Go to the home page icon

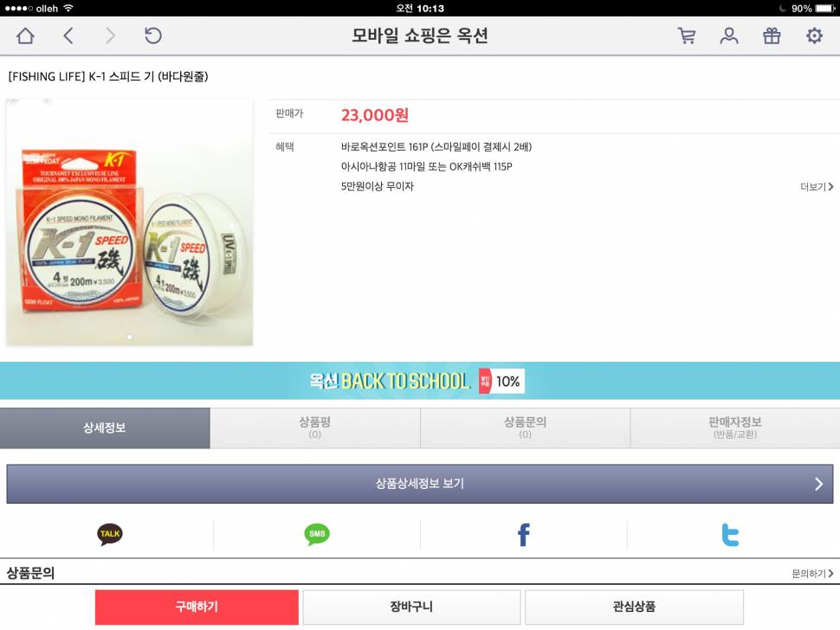point(25,35)
